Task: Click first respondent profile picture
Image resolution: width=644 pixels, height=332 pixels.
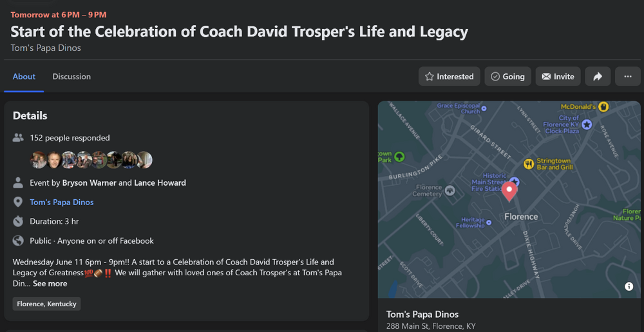Action: (x=39, y=160)
